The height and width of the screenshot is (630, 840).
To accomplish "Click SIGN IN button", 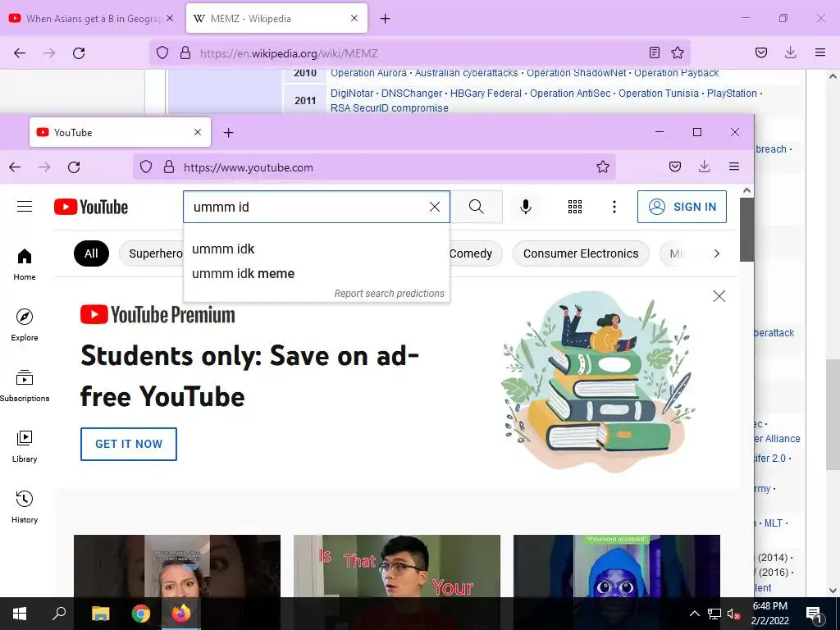I will [x=682, y=207].
